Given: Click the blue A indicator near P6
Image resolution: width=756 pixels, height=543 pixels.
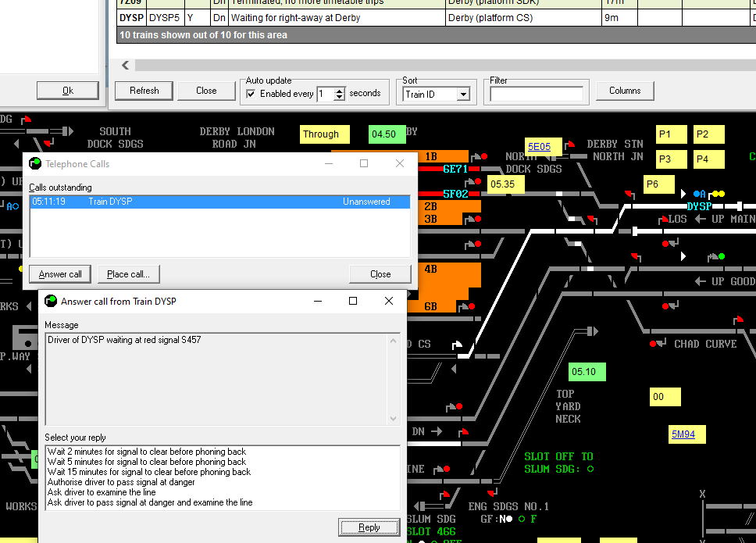Looking at the screenshot, I should pos(700,194).
